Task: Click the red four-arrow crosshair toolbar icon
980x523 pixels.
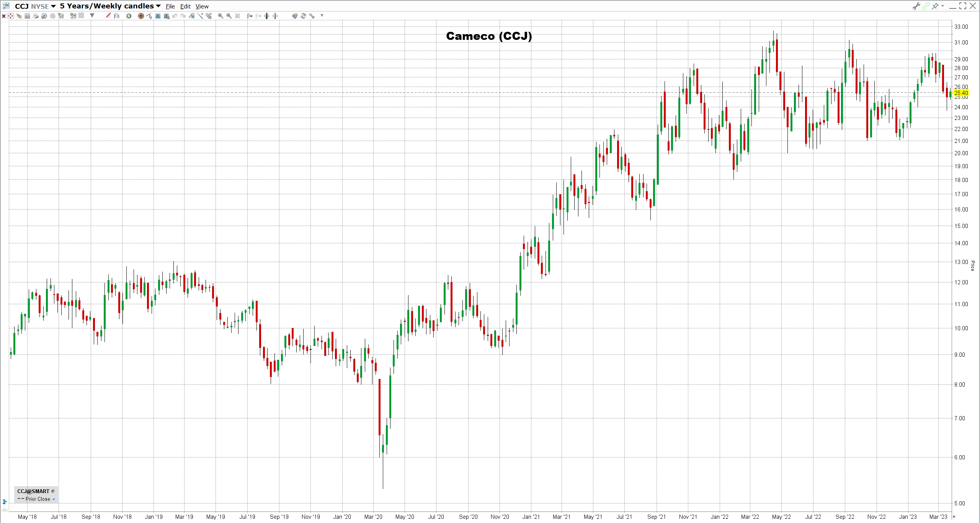Action: [x=10, y=16]
